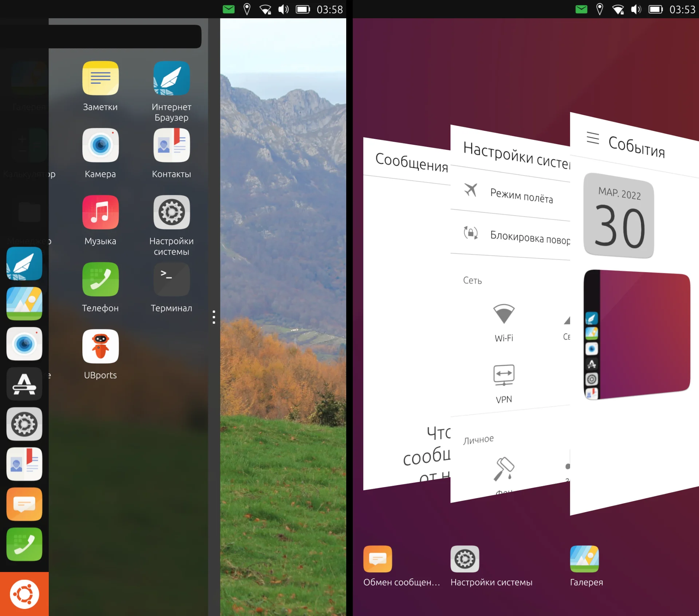Click the Ubuntu logo at launcher bottom
699x616 pixels.
click(24, 593)
